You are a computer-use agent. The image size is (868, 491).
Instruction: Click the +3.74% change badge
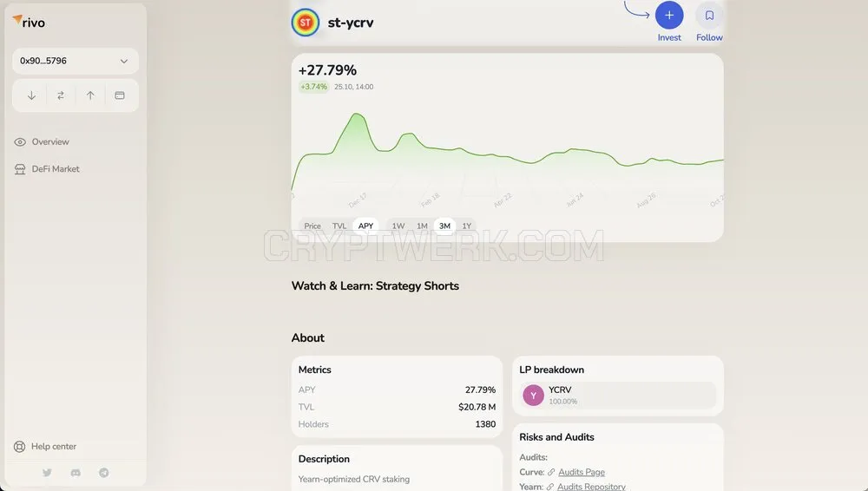(314, 87)
